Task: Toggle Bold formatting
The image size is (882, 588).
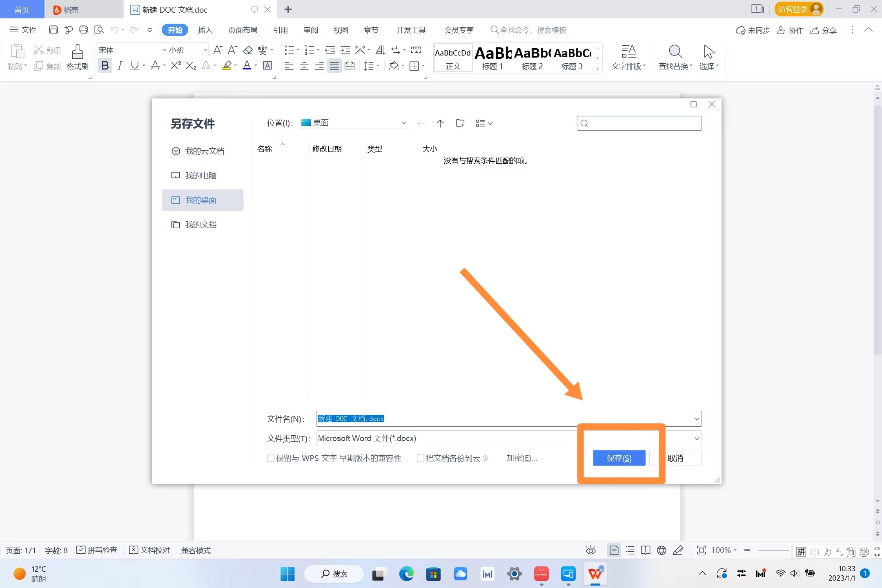Action: 105,65
